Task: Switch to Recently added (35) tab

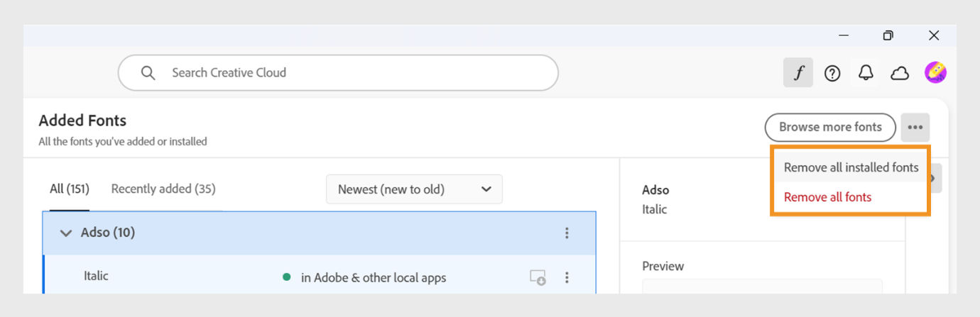Action: (x=163, y=189)
